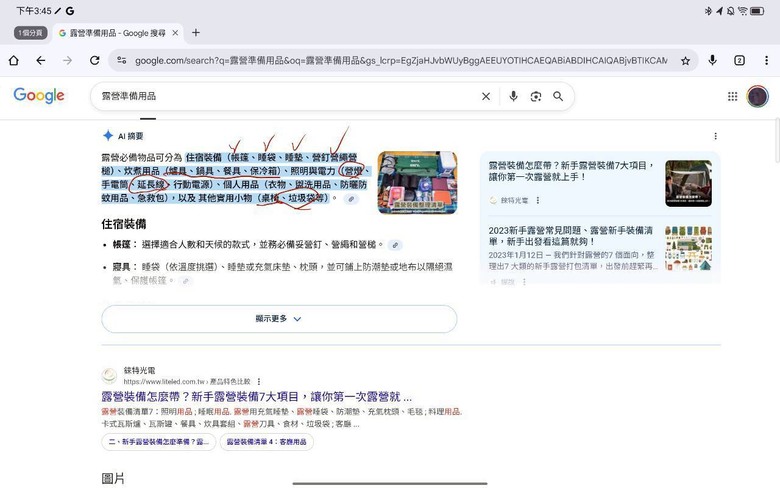This screenshot has height=488, width=780.
Task: Open options dots beside liteled.com.tw URL
Action: pyautogui.click(x=259, y=382)
